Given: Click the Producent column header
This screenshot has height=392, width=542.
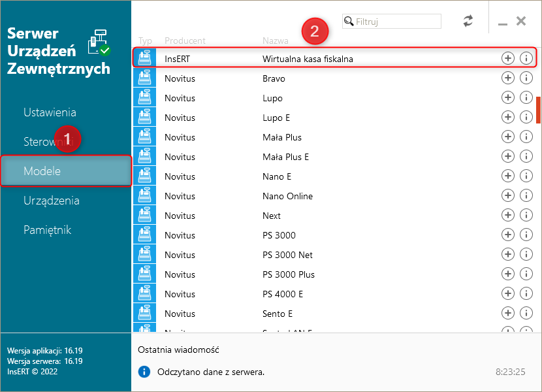Looking at the screenshot, I should (185, 41).
